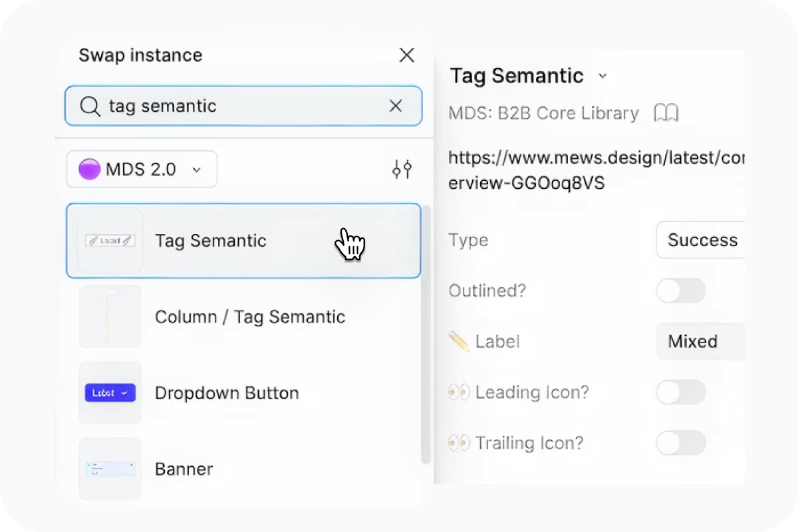The image size is (798, 532).
Task: Toggle the Outlined? switch
Action: [x=681, y=291]
